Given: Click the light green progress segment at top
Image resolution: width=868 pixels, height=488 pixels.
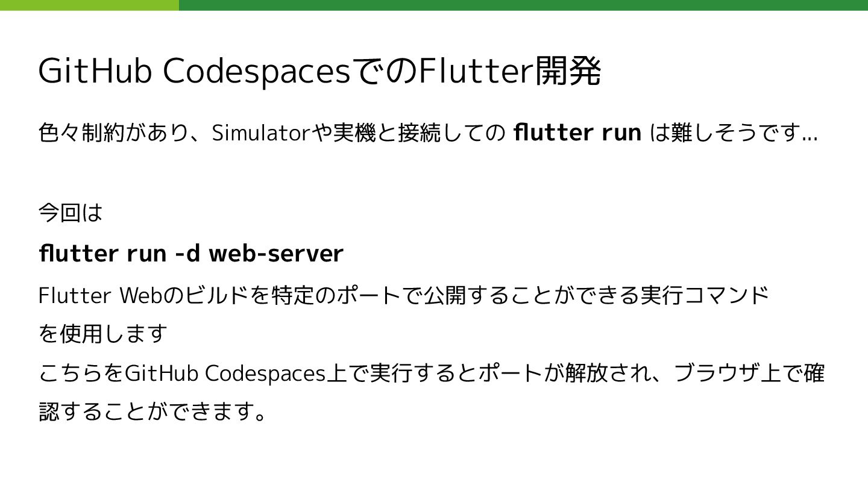Looking at the screenshot, I should 89,5.
